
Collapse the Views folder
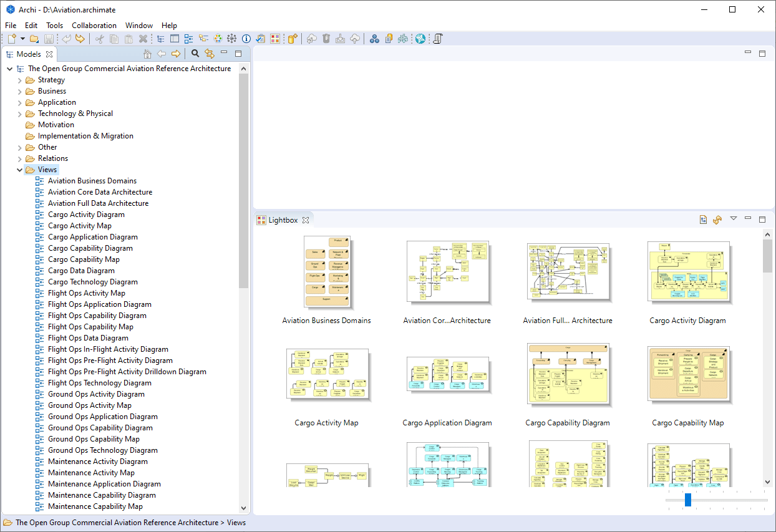click(19, 170)
